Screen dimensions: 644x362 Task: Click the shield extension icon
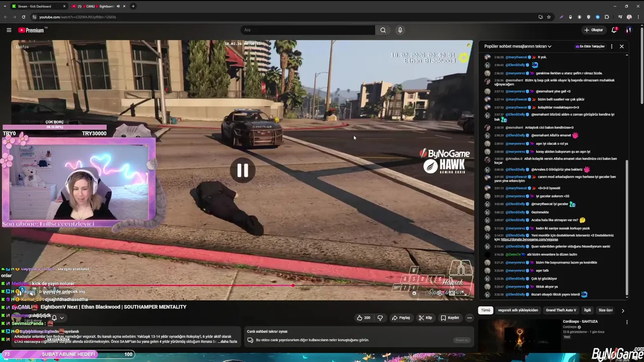[x=589, y=17]
